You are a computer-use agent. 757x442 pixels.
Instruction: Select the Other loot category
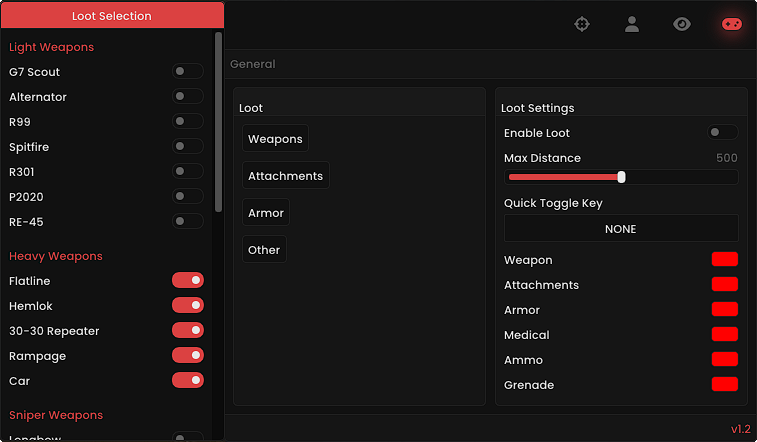[264, 249]
